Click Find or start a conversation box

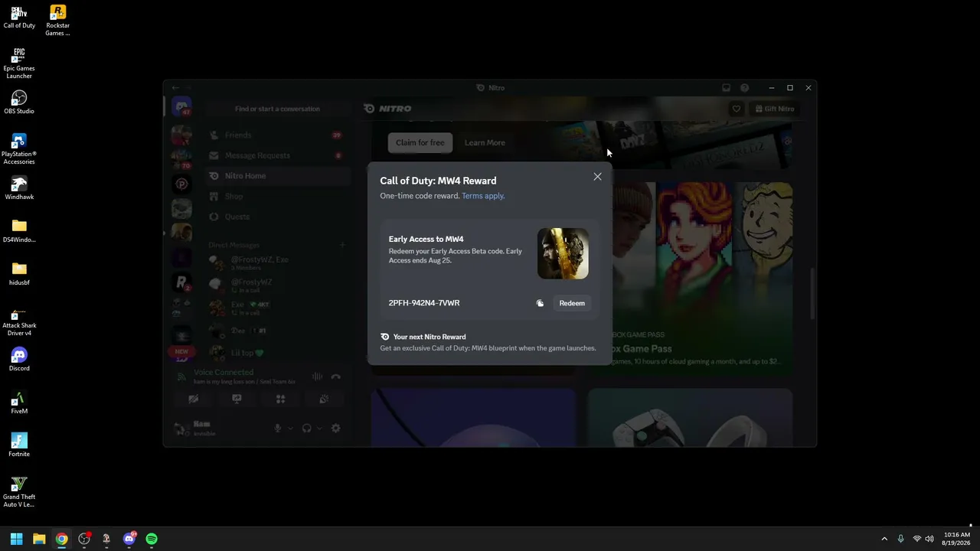pos(277,109)
